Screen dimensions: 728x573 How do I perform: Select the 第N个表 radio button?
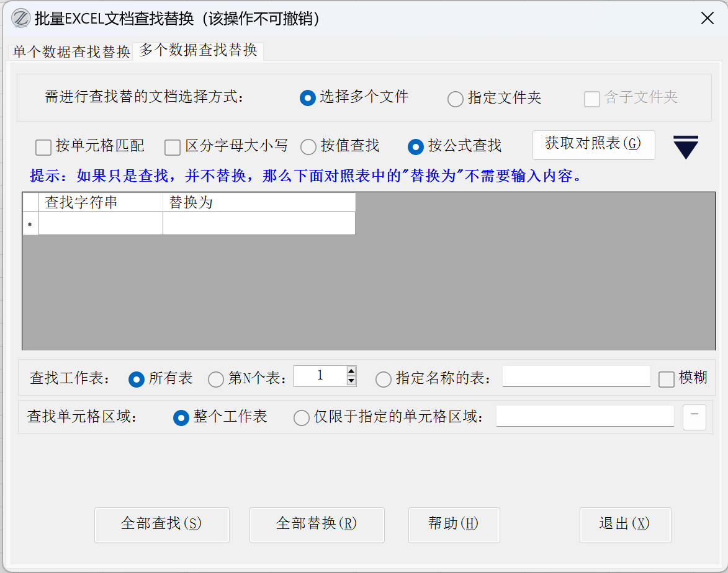pos(216,379)
